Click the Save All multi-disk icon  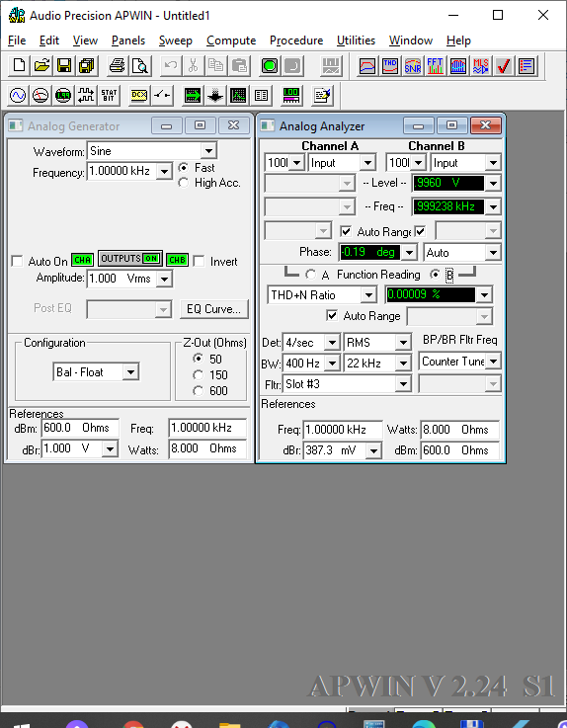pyautogui.click(x=87, y=66)
